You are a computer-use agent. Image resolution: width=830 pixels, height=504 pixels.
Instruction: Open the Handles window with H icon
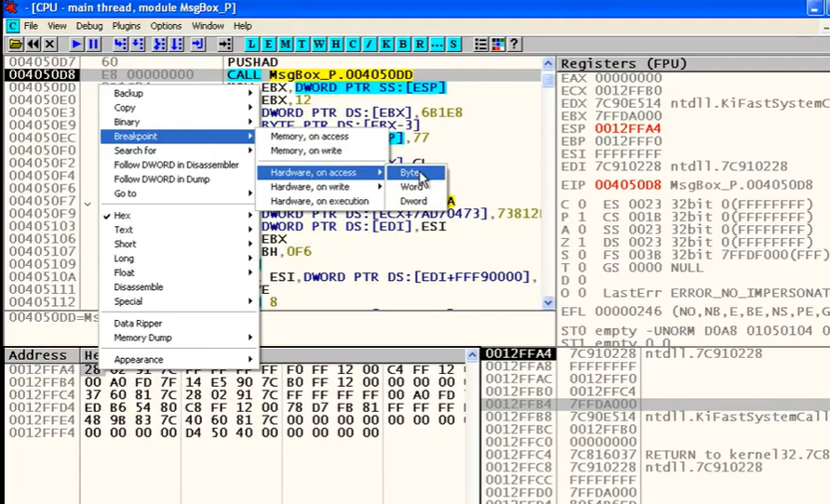click(x=336, y=45)
